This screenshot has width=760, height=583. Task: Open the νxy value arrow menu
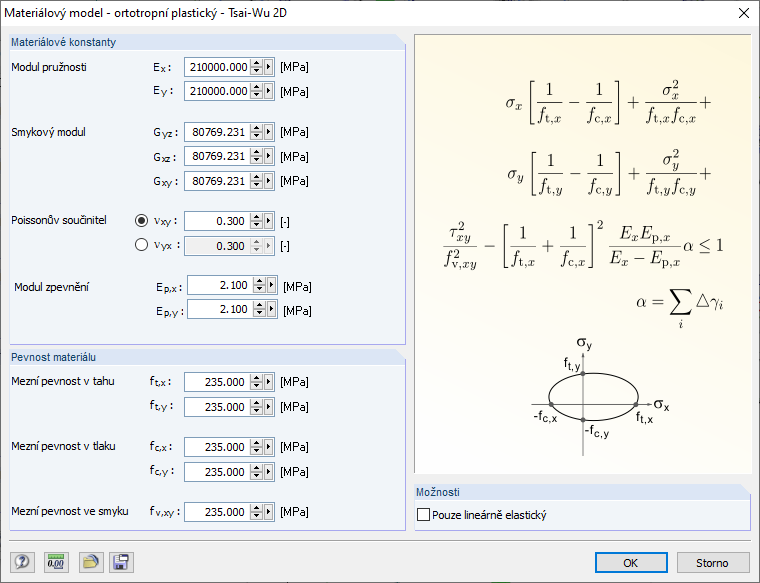click(269, 221)
